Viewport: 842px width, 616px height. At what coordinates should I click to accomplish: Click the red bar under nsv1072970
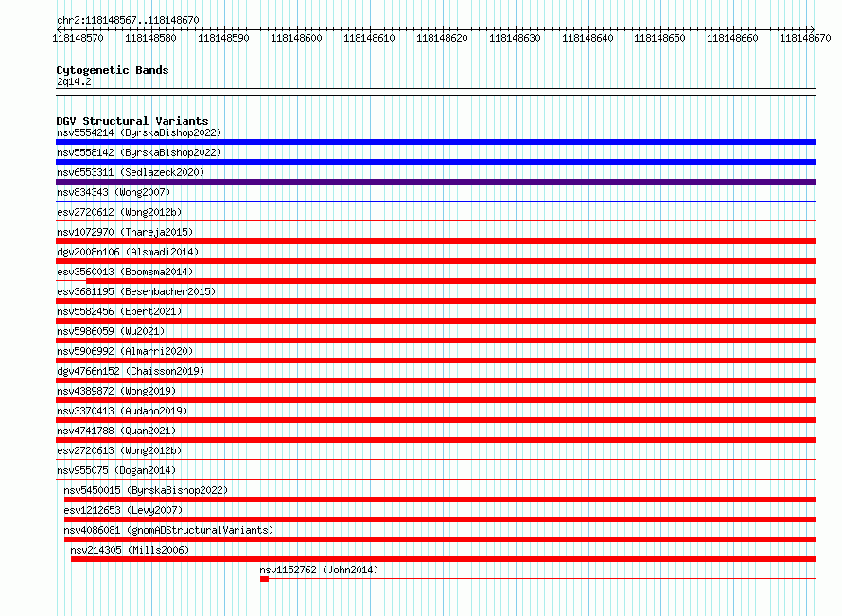(435, 241)
